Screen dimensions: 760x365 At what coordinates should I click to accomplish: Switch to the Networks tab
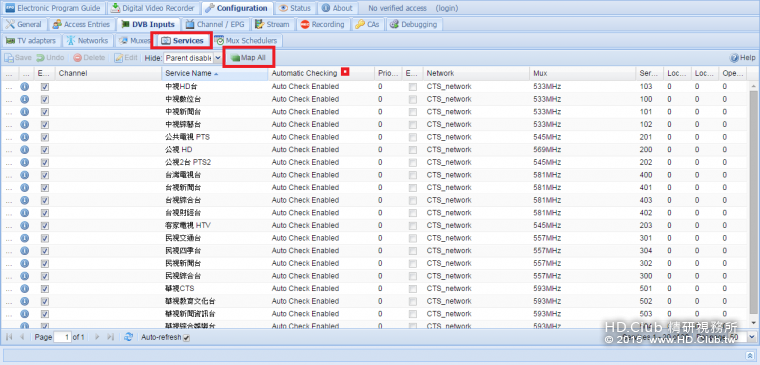88,41
